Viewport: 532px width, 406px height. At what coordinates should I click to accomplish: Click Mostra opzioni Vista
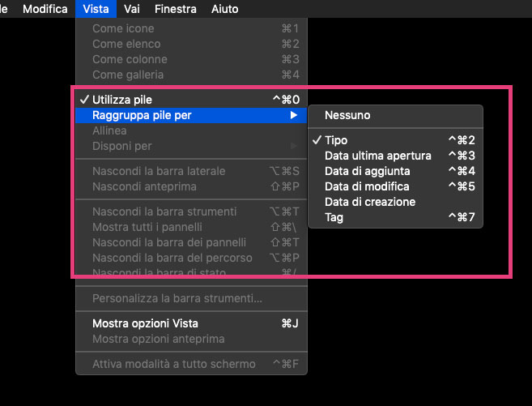pyautogui.click(x=146, y=323)
